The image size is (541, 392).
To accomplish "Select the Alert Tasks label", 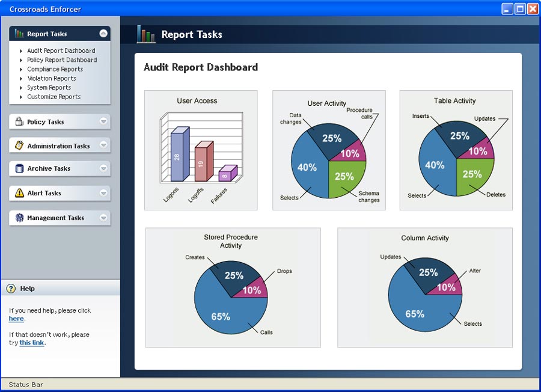I will (44, 193).
